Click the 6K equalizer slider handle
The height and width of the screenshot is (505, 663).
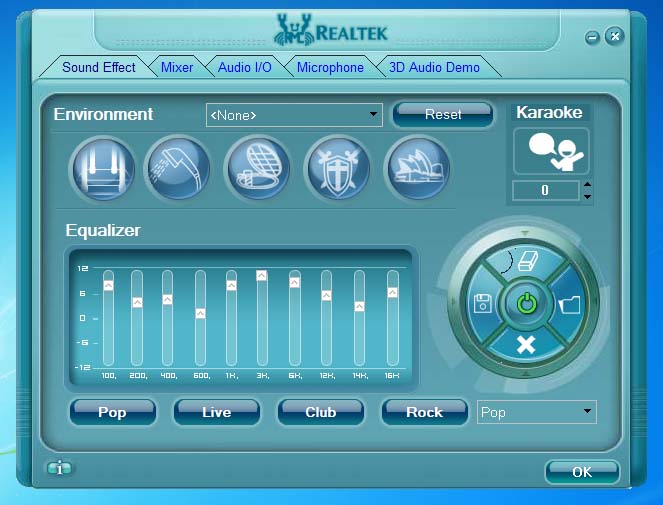pyautogui.click(x=295, y=283)
